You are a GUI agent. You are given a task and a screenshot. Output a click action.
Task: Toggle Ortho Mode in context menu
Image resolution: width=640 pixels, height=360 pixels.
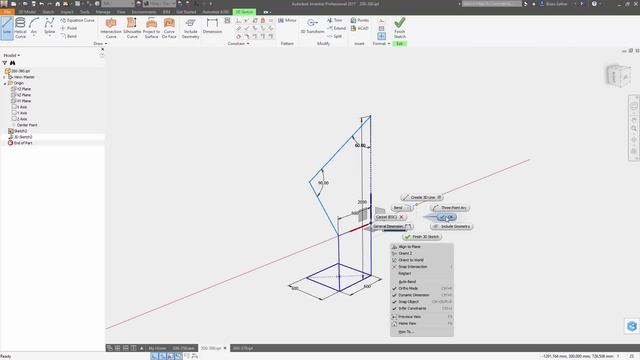click(422, 288)
